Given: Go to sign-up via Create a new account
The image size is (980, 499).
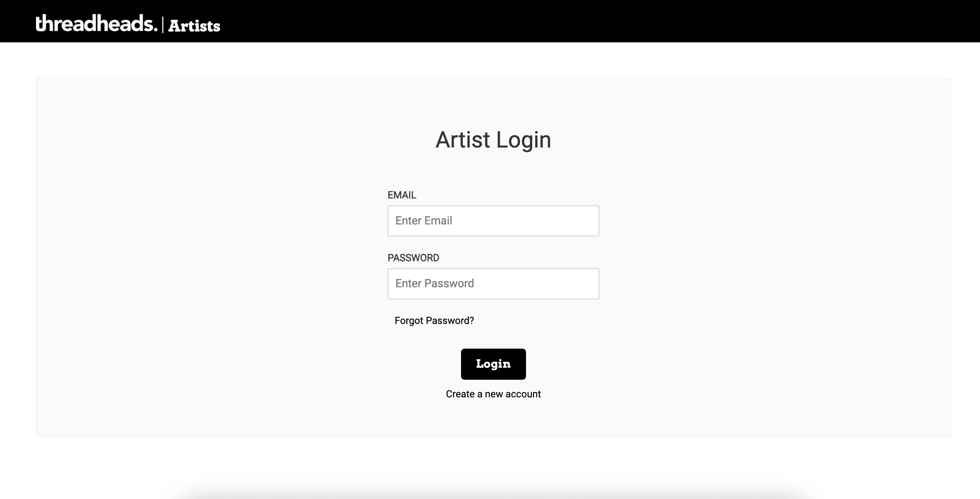Looking at the screenshot, I should point(493,394).
